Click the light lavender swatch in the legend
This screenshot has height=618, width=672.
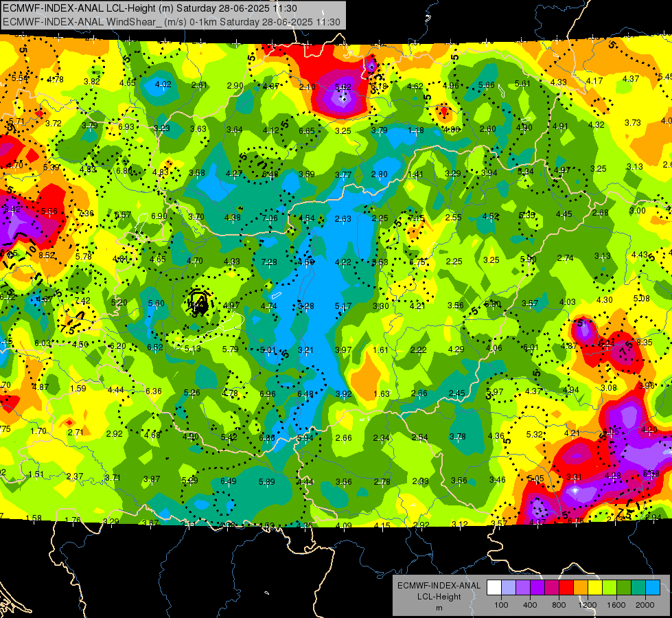click(x=508, y=588)
